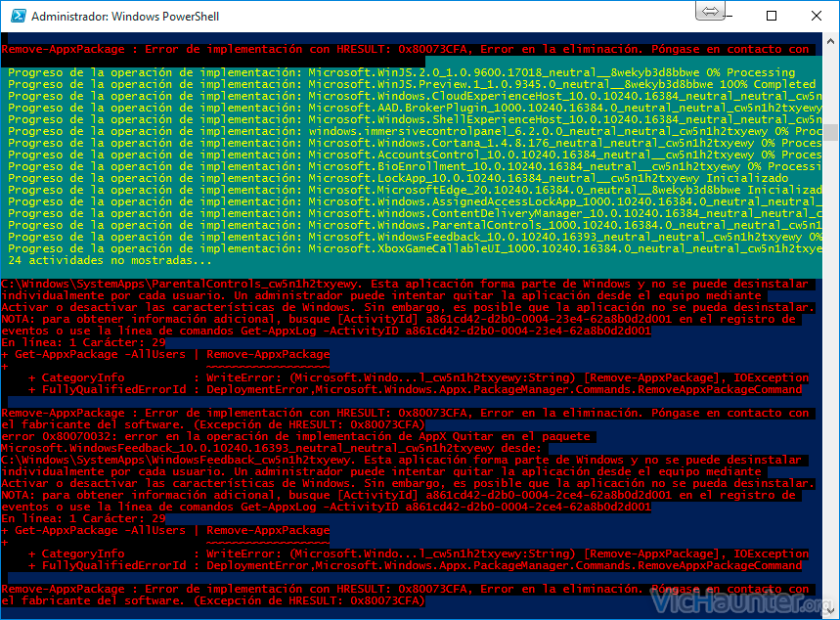Select the Microsoft.Windows.Cortana progress line
The height and width of the screenshot is (620, 840).
pos(415,143)
